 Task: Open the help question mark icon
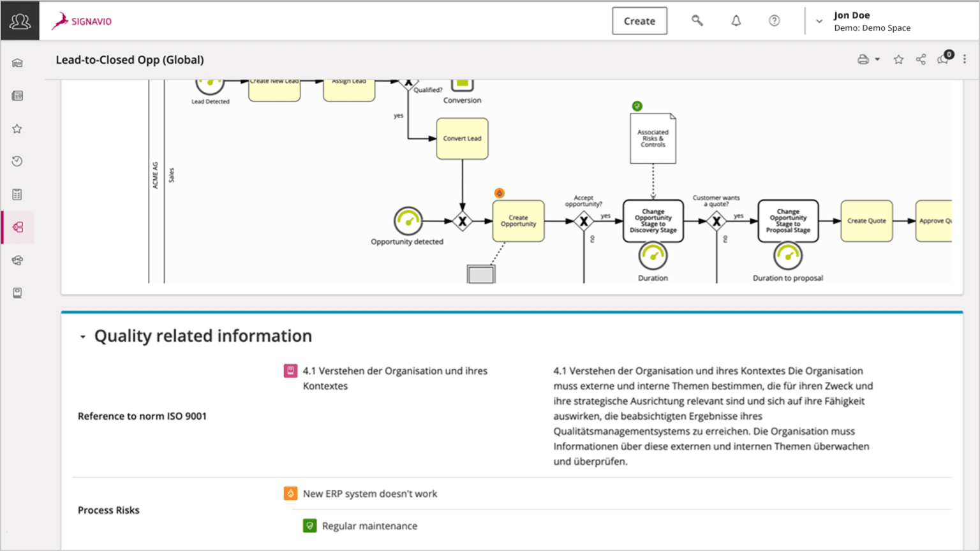(x=774, y=20)
